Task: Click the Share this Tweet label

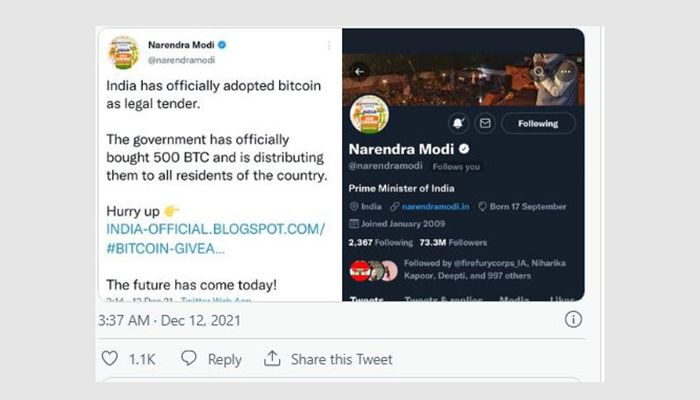Action: coord(342,359)
